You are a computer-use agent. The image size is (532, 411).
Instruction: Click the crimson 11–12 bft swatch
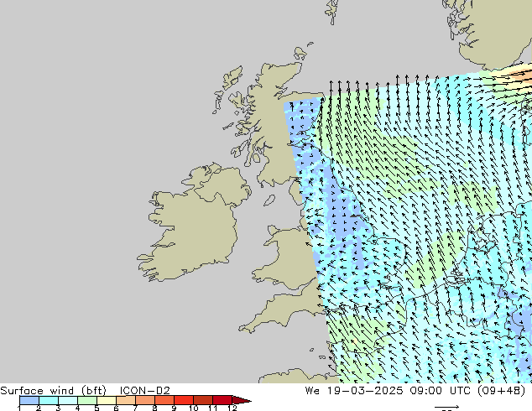point(222,400)
